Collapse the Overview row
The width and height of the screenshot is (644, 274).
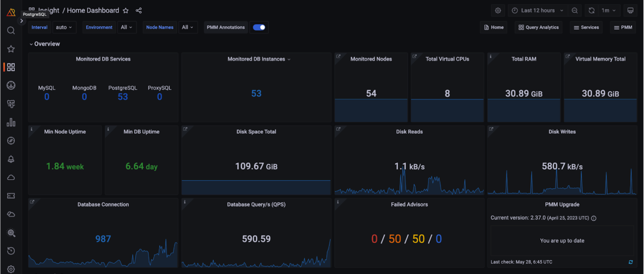pyautogui.click(x=45, y=44)
